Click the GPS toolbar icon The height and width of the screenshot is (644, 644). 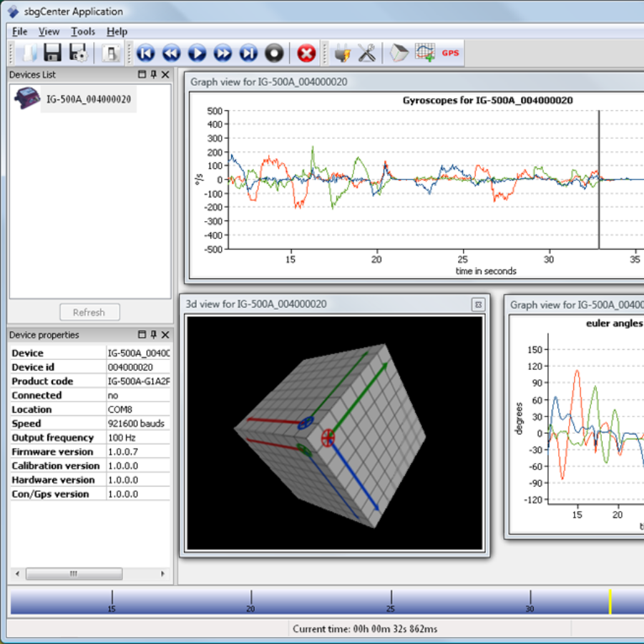[450, 53]
